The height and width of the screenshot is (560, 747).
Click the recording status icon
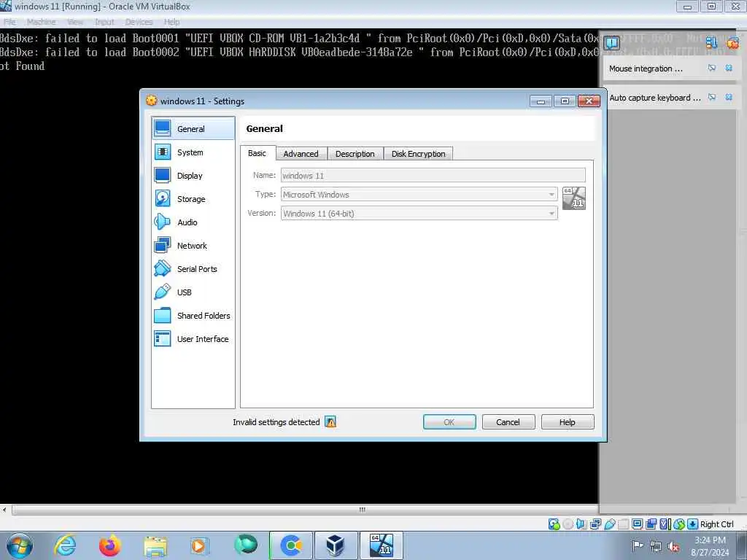[x=651, y=524]
